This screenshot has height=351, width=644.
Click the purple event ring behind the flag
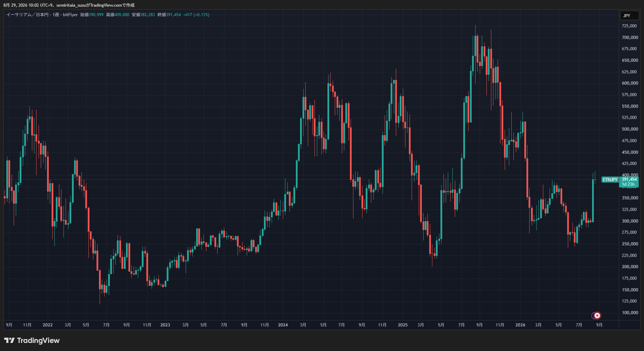593,316
